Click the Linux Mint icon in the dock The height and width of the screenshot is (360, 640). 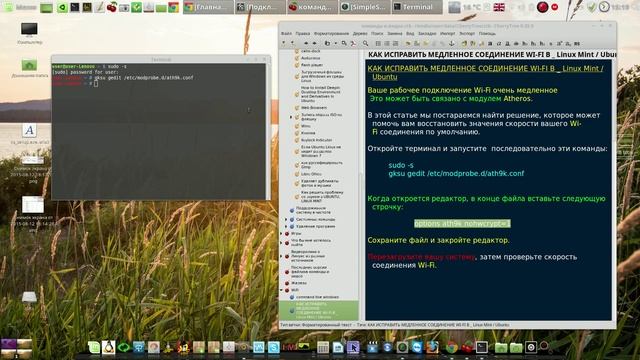[x=94, y=347]
